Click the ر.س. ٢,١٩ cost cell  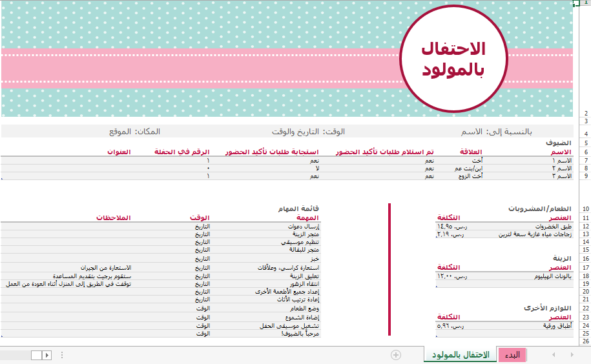450,234
